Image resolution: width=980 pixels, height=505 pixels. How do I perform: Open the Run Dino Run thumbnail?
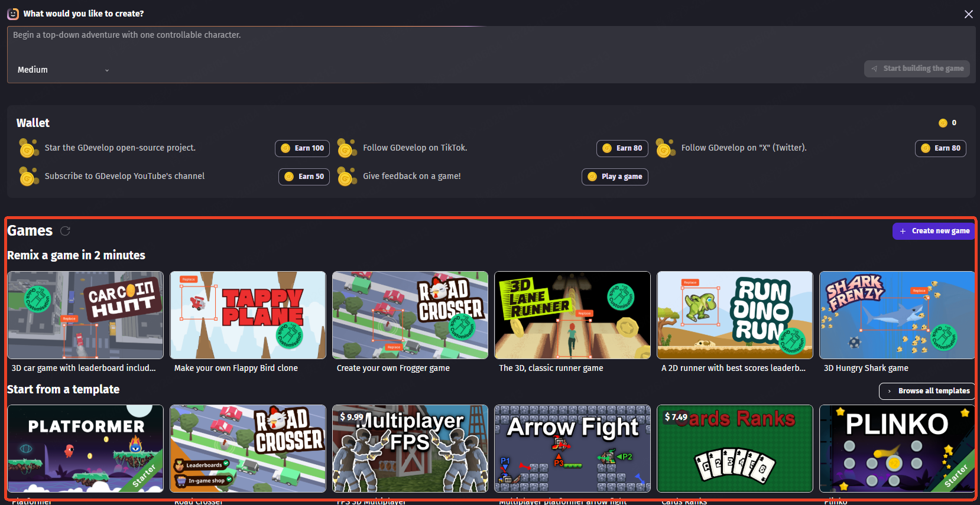(735, 315)
